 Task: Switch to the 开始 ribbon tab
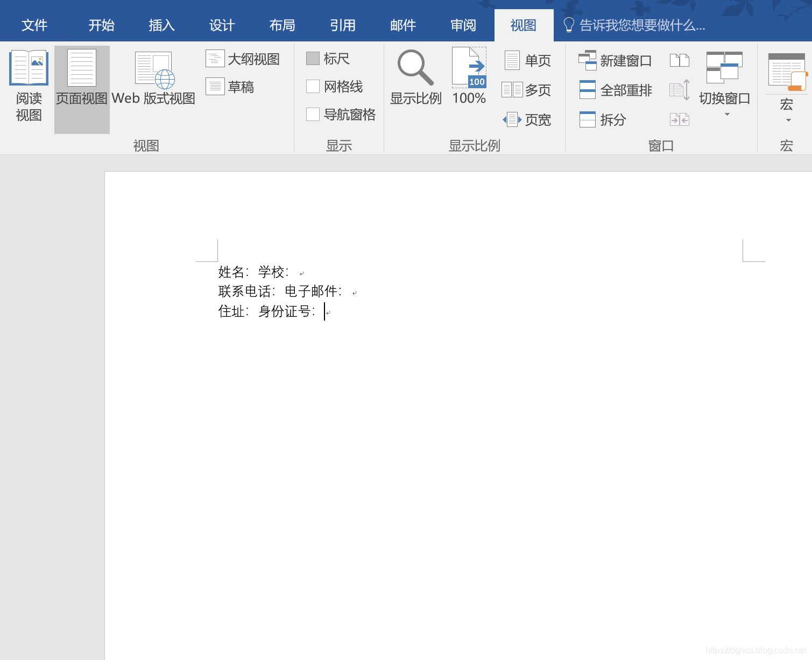coord(101,25)
